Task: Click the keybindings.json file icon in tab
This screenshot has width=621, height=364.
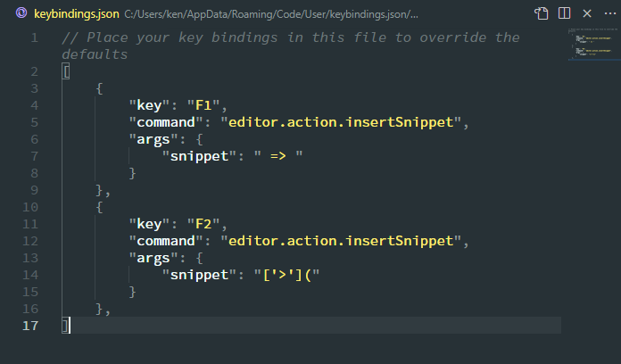Action: 21,13
